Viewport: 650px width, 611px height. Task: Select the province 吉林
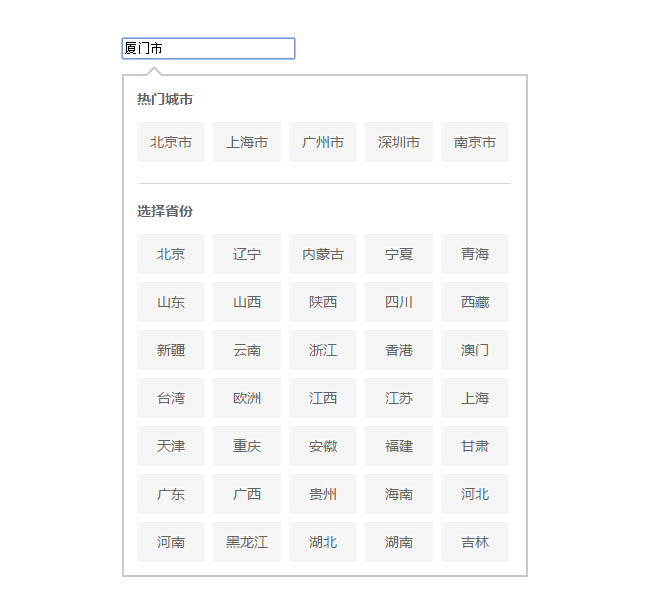tap(475, 542)
